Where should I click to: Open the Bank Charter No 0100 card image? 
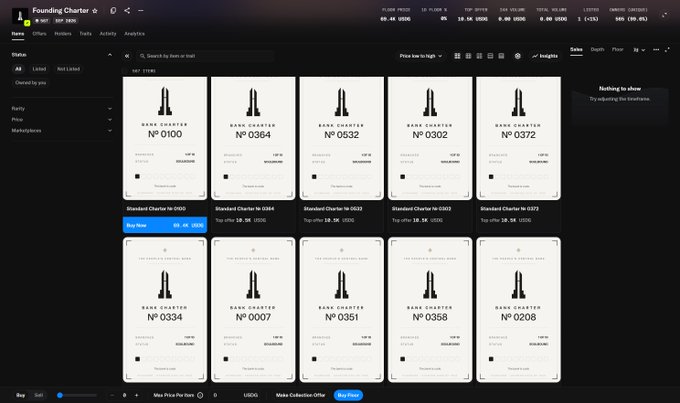coord(165,138)
